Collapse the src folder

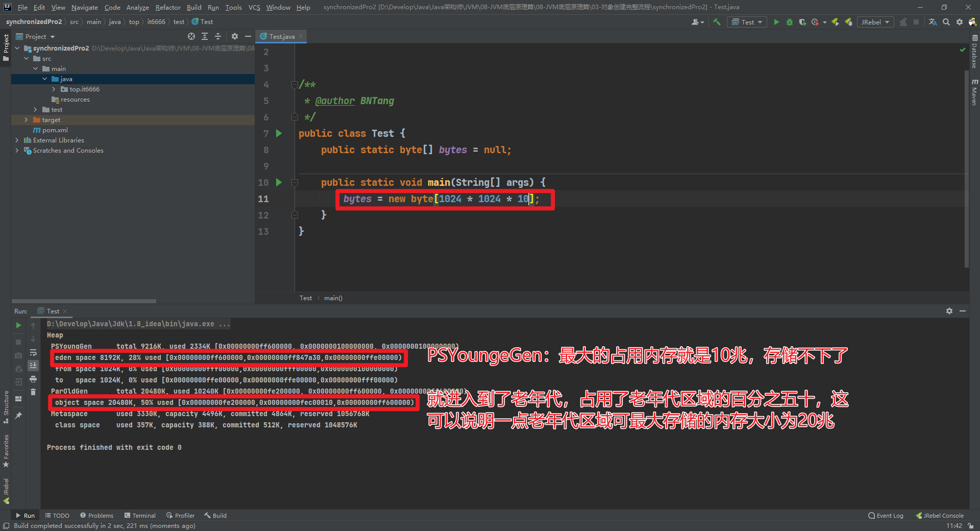[27, 59]
